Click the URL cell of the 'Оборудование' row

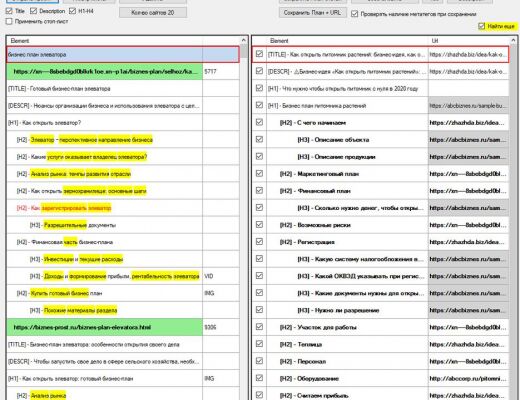468,379
